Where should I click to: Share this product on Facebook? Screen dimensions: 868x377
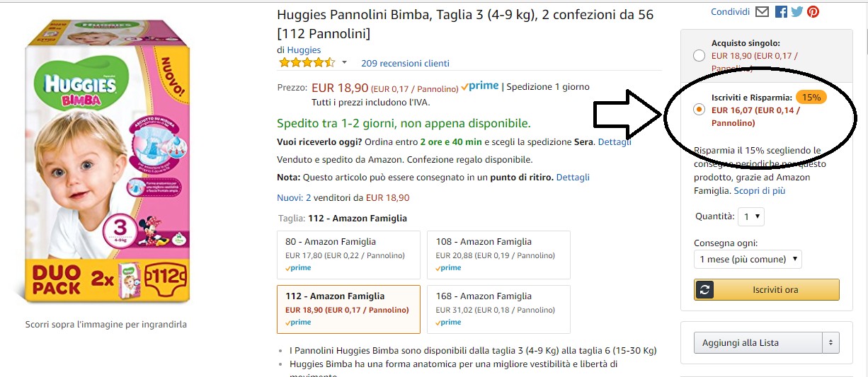[x=781, y=12]
